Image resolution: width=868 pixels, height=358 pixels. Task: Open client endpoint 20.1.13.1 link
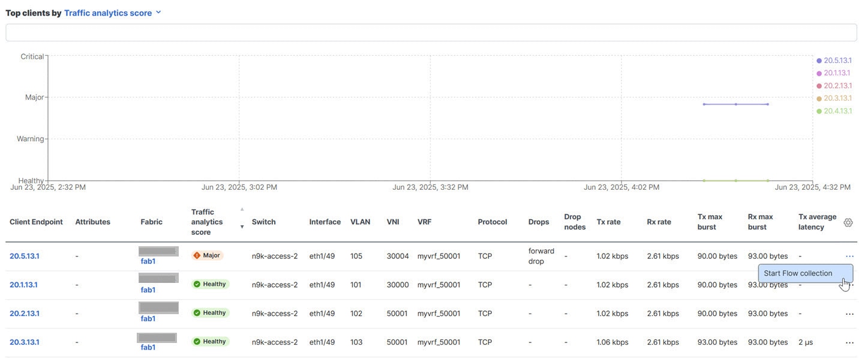point(24,285)
